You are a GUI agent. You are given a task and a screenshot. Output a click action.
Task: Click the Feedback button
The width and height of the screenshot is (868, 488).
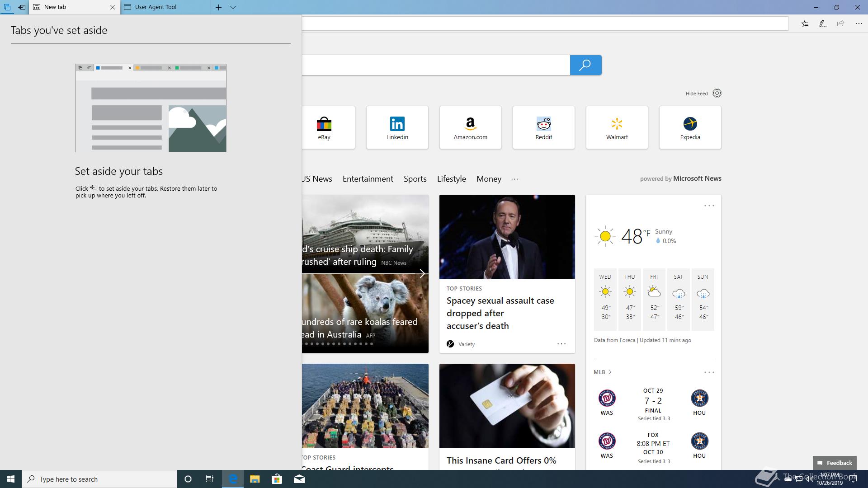click(834, 463)
